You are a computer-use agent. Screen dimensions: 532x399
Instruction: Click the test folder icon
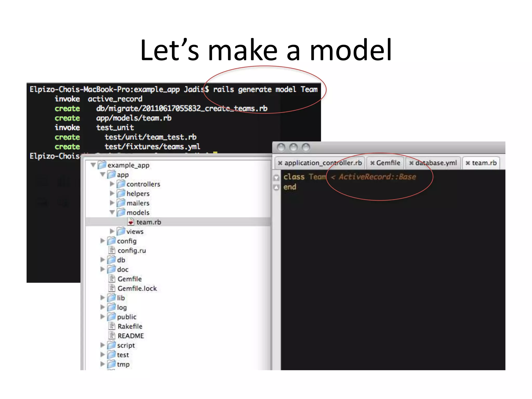[x=111, y=355]
